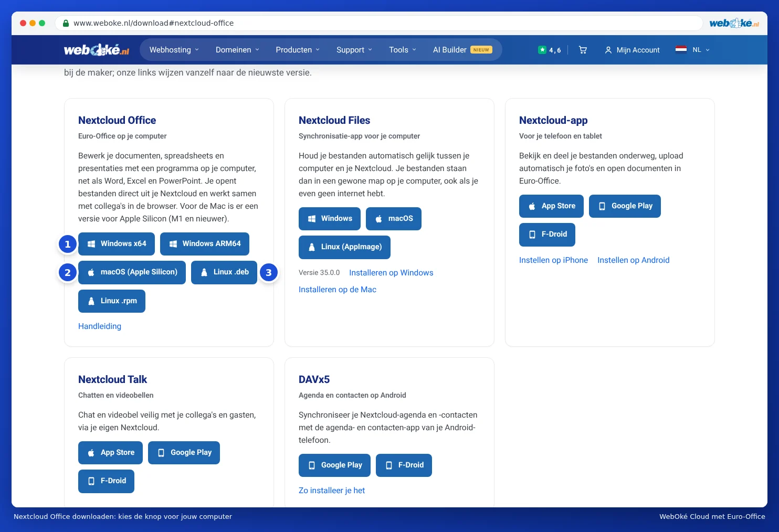Expand the Support menu

click(x=354, y=50)
